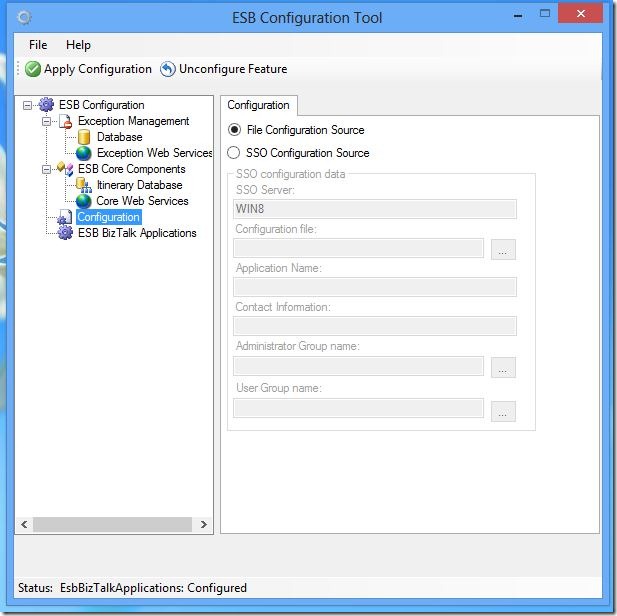
Task: Select ESB BizTalk Applications tree item
Action: click(x=137, y=233)
